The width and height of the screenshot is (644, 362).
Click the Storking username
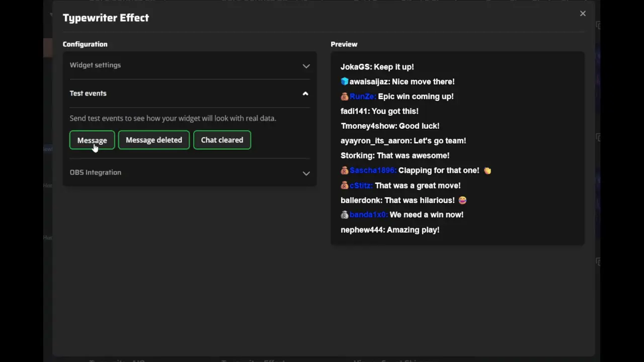(x=357, y=155)
